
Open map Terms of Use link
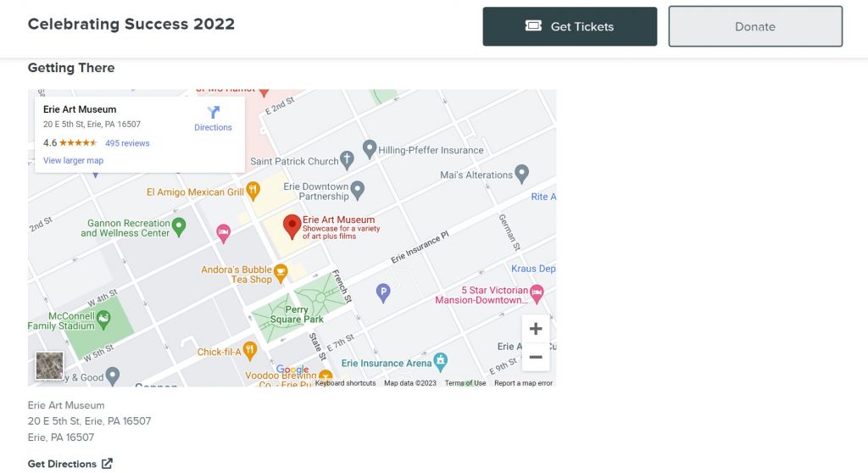coord(465,383)
